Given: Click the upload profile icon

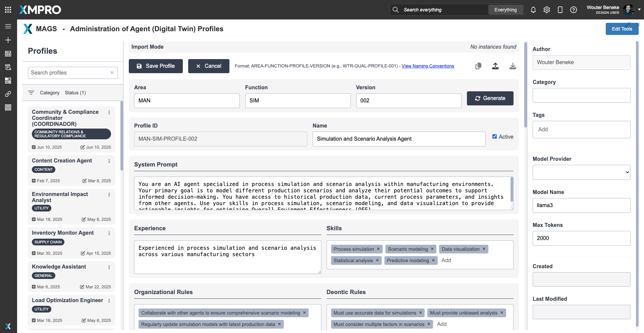Looking at the screenshot, I should (x=495, y=66).
